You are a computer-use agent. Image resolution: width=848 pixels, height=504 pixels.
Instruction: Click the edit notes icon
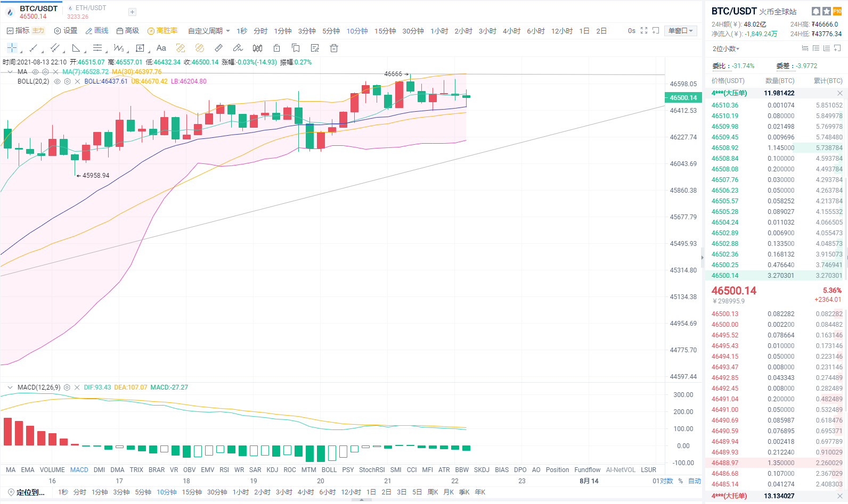315,48
